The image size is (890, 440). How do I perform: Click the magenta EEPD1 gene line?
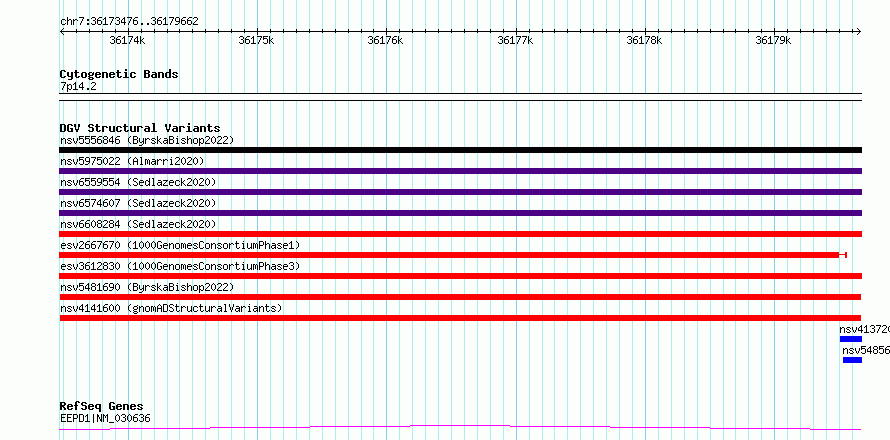(x=460, y=427)
